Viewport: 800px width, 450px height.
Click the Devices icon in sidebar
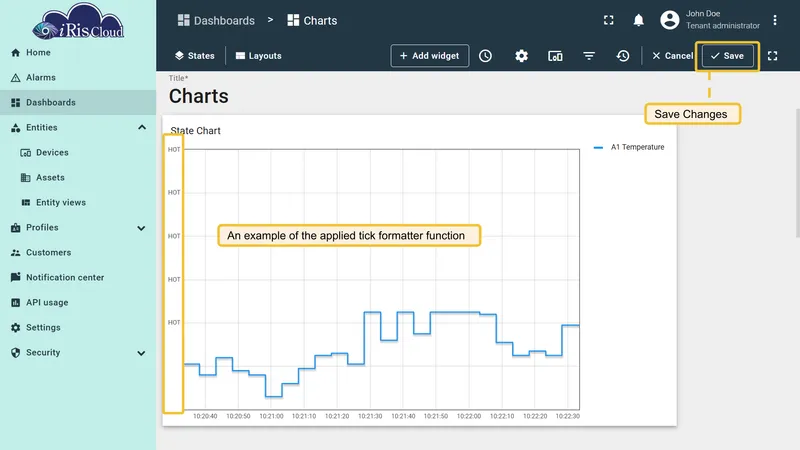pyautogui.click(x=26, y=153)
